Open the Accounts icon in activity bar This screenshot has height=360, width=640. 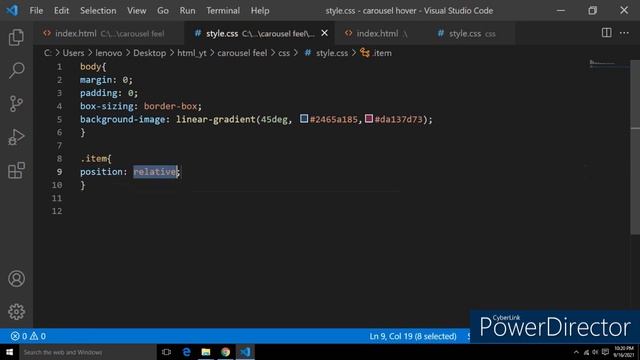coord(16,279)
